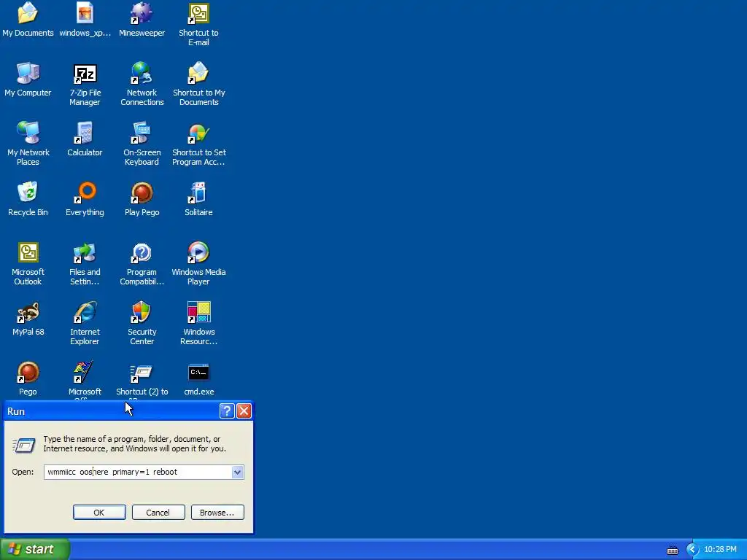The image size is (747, 560).
Task: Click inside the Open text field
Action: (x=138, y=472)
